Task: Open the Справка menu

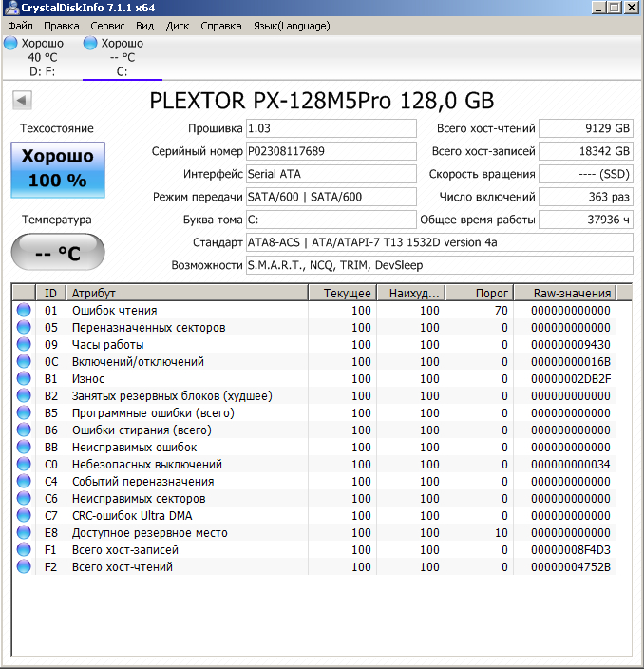Action: click(221, 26)
